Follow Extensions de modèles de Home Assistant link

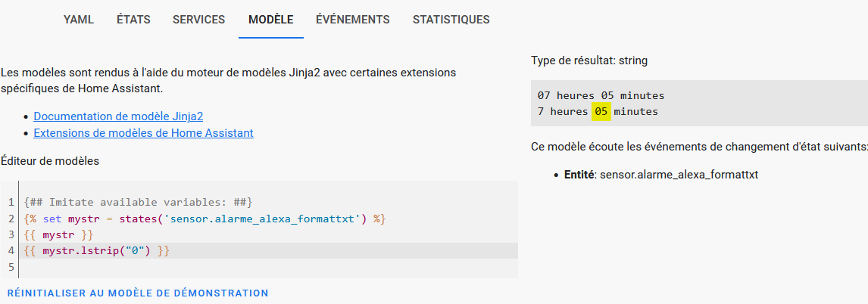click(x=143, y=133)
